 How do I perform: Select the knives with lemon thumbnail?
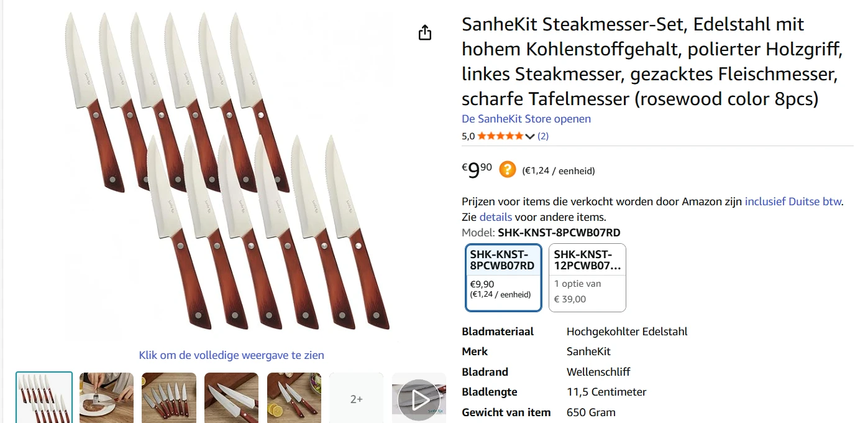294,397
